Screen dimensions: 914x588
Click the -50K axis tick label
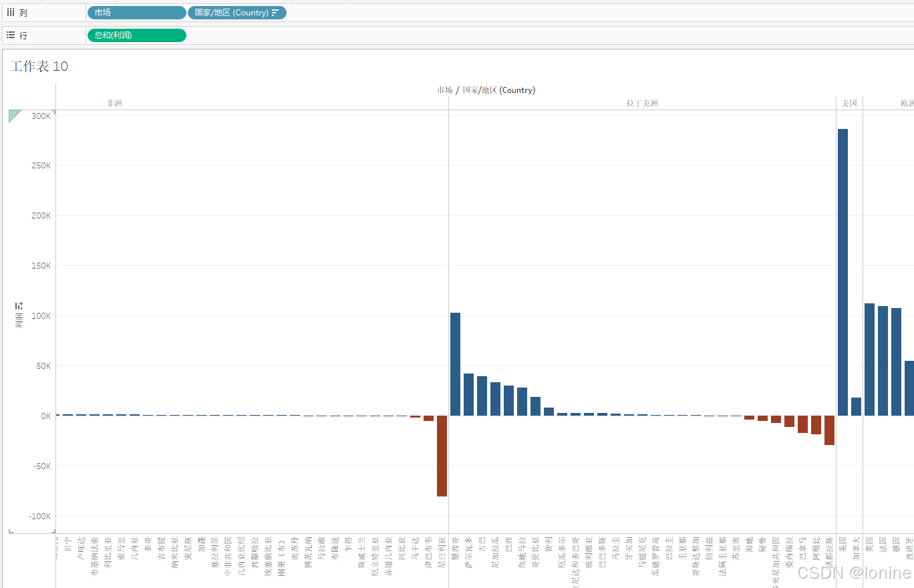click(x=41, y=466)
